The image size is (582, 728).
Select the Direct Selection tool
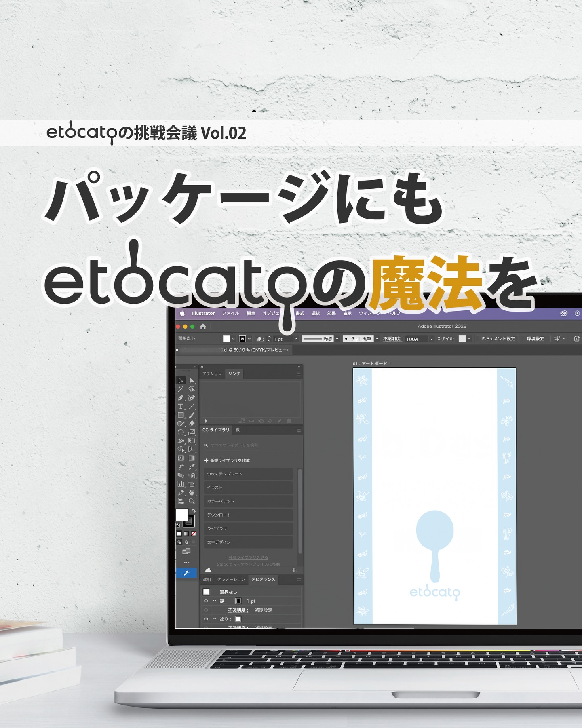(192, 380)
